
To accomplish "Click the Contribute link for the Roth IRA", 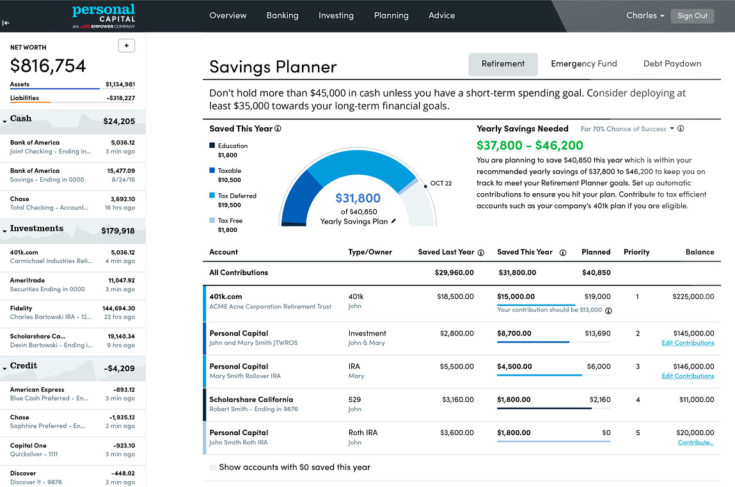I will point(696,443).
